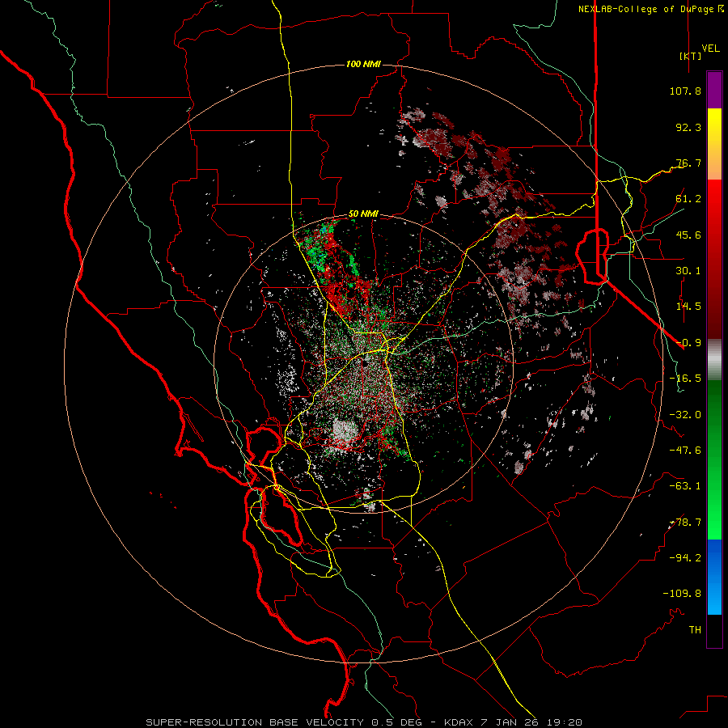Click the -47.6 legend value
Screen dimensions: 728x728
(685, 451)
